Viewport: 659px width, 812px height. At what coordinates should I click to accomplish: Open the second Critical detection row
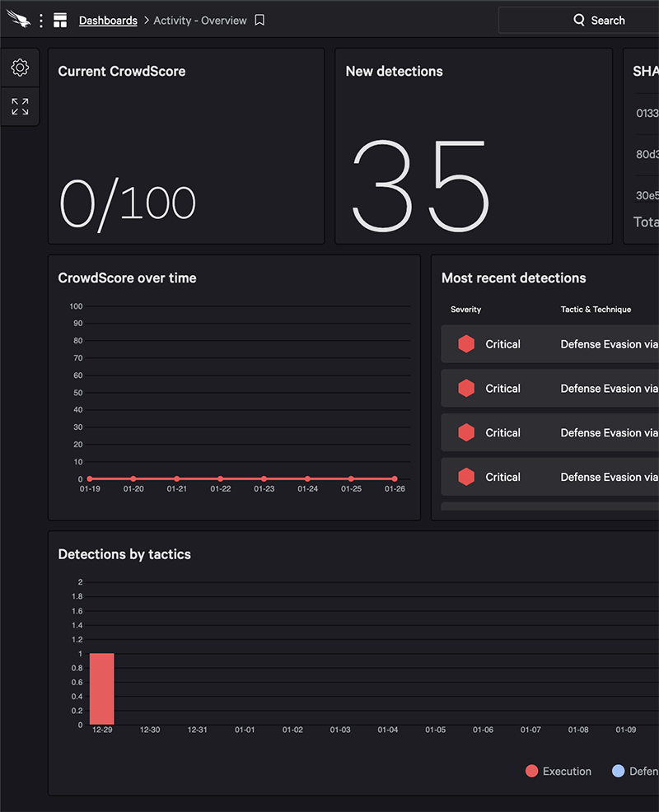pos(549,389)
